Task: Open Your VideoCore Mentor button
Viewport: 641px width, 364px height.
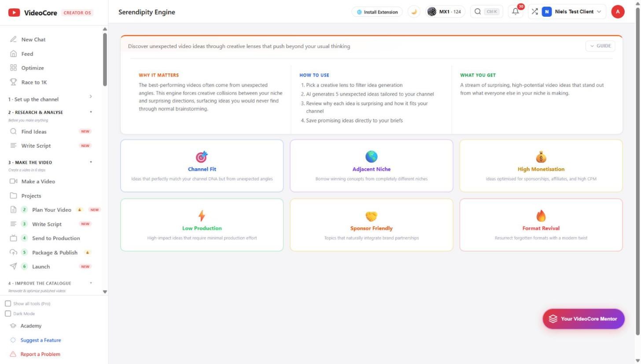Action: [x=583, y=319]
